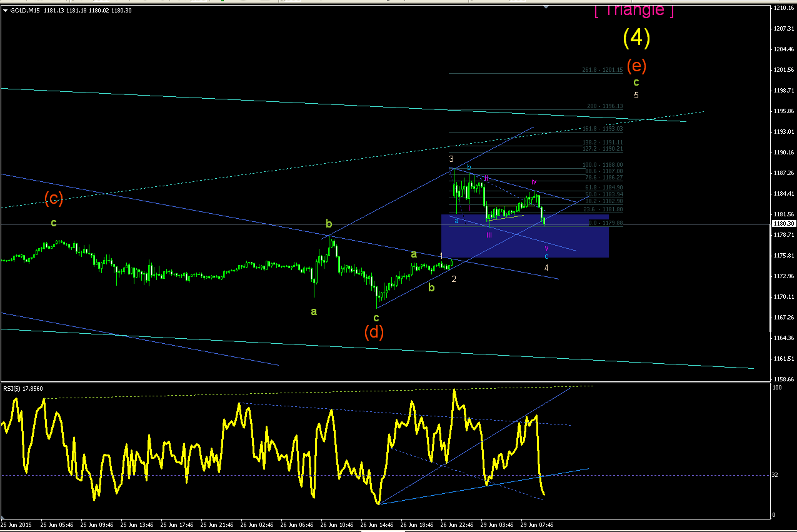Viewport: 797px width, 532px height.
Task: Click 1175.81 on the price scale
Action: point(784,255)
